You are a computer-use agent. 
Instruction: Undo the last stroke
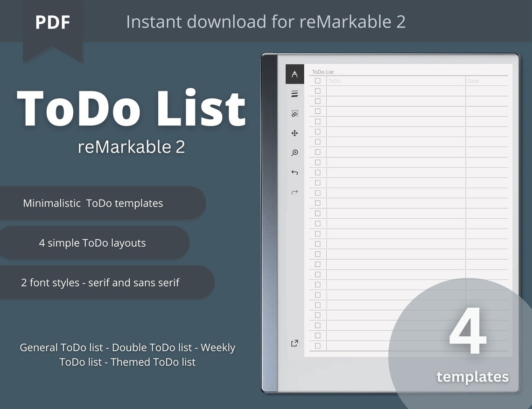[x=294, y=172]
